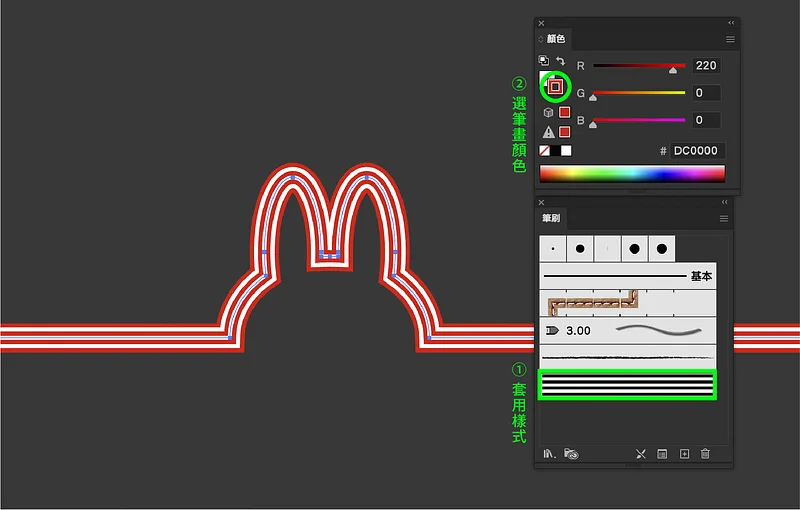This screenshot has height=510, width=800.
Task: Open the Libraries panel cloud-folder icon
Action: [571, 453]
